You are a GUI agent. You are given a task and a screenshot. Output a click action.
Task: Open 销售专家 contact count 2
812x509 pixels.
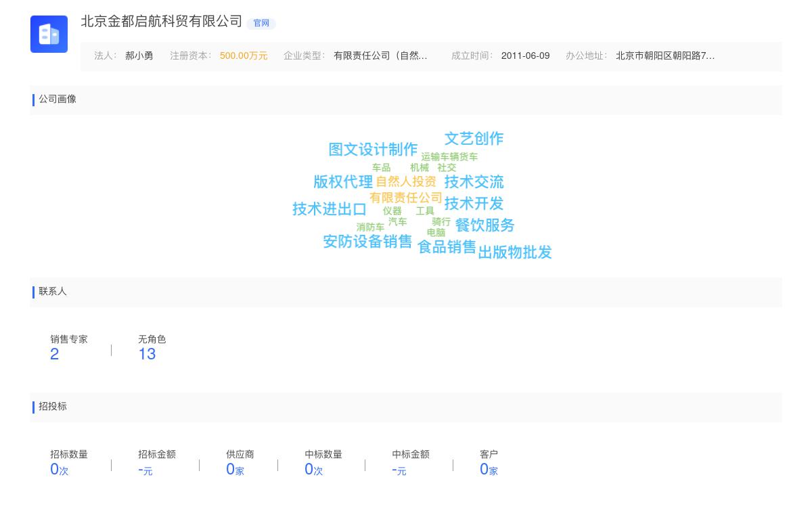coord(55,354)
